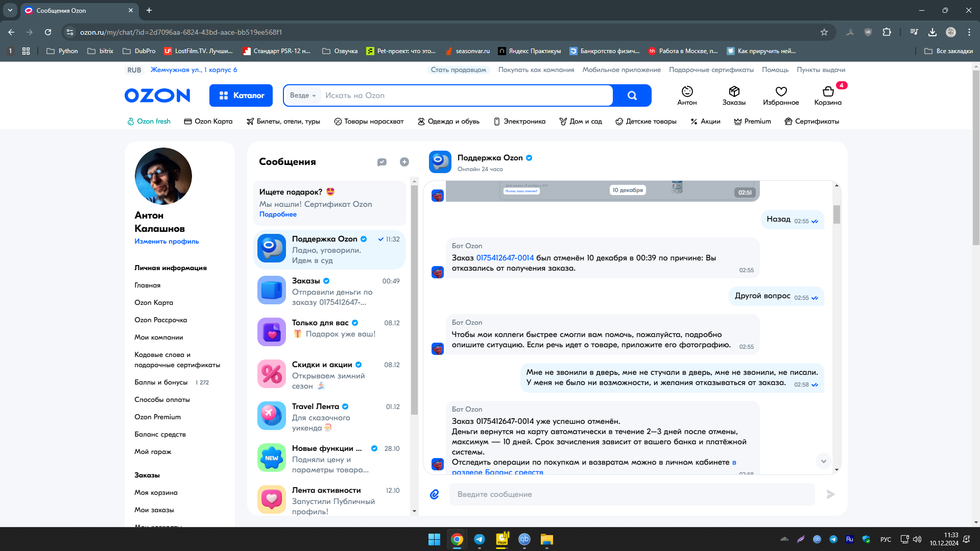Open Все закладки bookmarks folder
980x551 pixels.
point(949,51)
